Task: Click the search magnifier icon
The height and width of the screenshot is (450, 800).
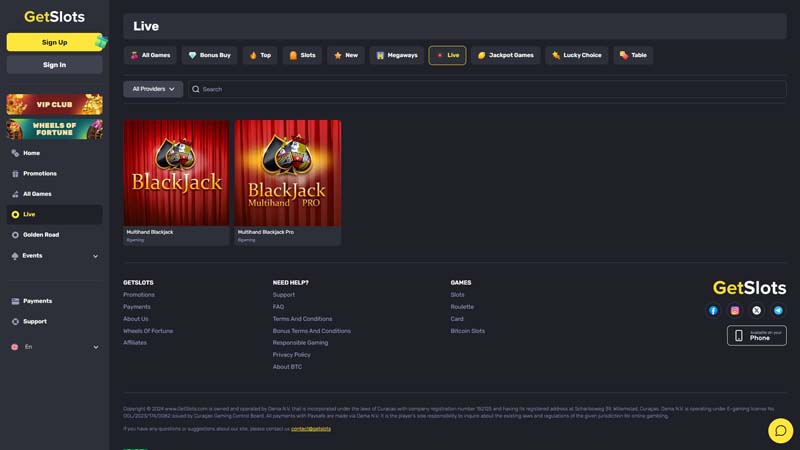Action: click(x=195, y=89)
